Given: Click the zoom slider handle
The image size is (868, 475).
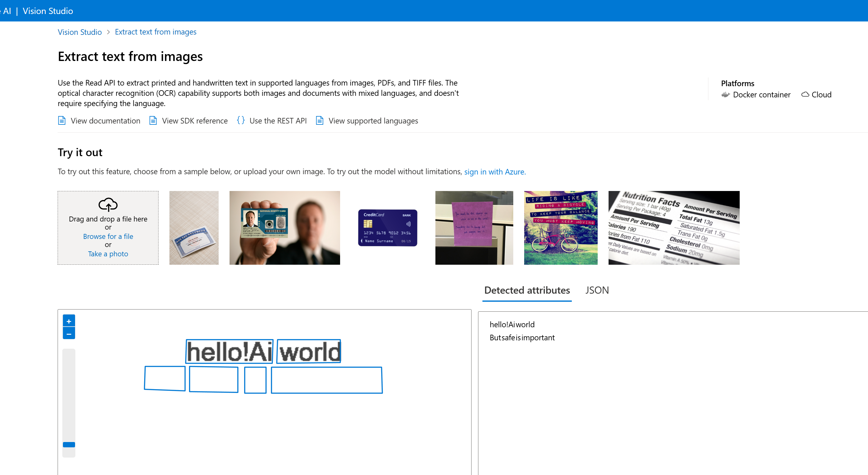Looking at the screenshot, I should [x=69, y=445].
